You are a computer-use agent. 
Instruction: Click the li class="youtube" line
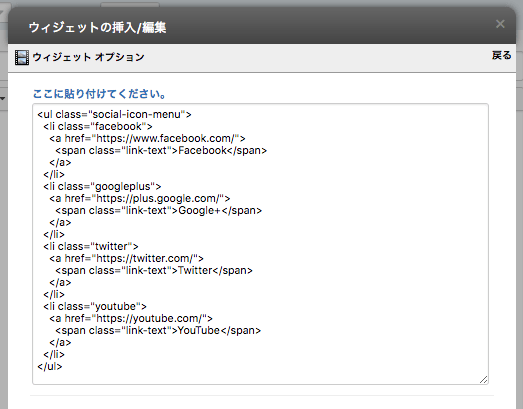[95, 307]
